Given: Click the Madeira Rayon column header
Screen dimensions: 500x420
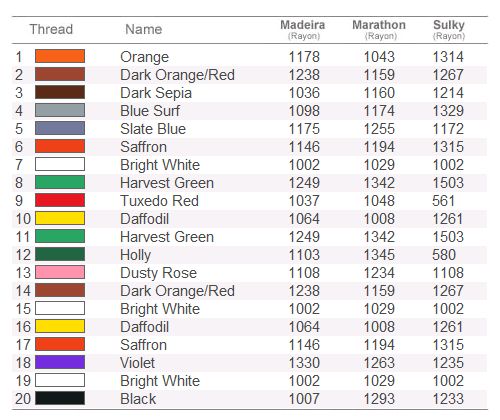Looking at the screenshot, I should pos(303,29).
